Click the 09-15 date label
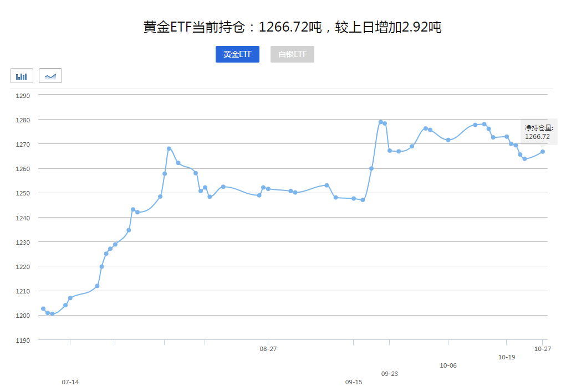This screenshot has height=392, width=561. pos(354,382)
